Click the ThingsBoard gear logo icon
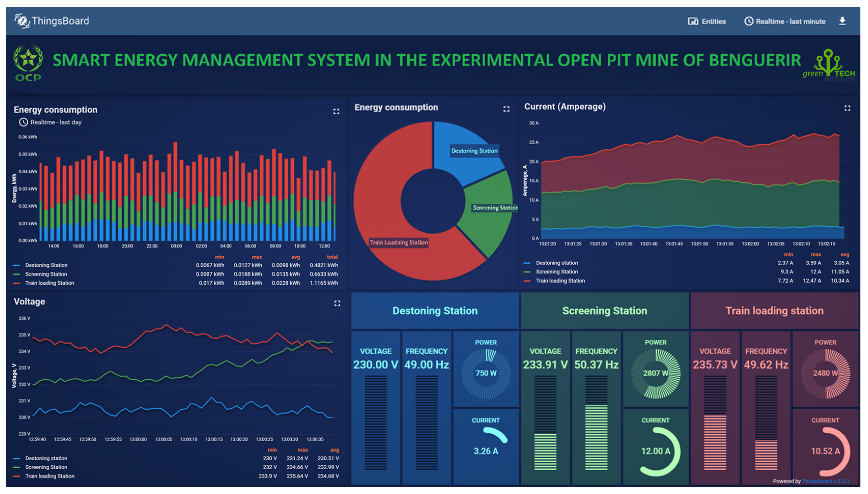This screenshot has height=494, width=868. [x=22, y=21]
